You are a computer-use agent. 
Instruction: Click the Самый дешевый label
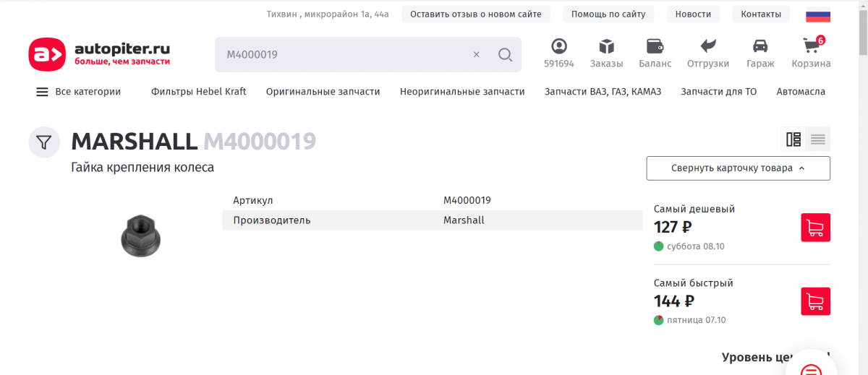(694, 209)
